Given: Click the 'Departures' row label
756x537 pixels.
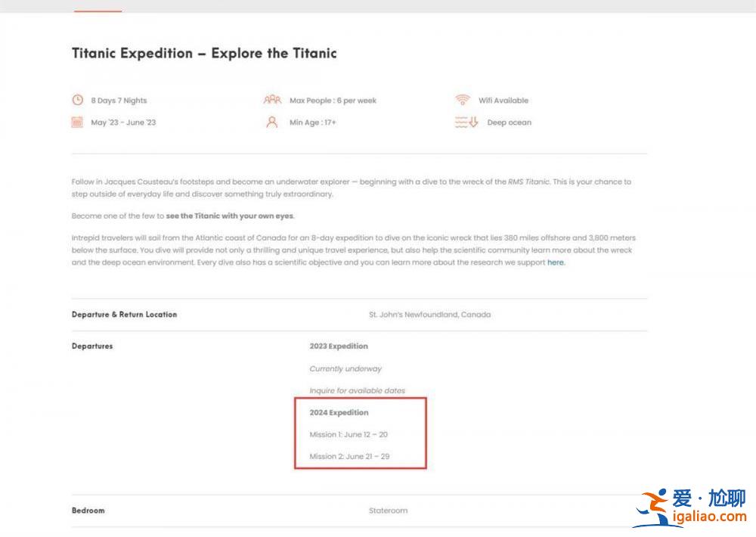Looking at the screenshot, I should (x=92, y=346).
